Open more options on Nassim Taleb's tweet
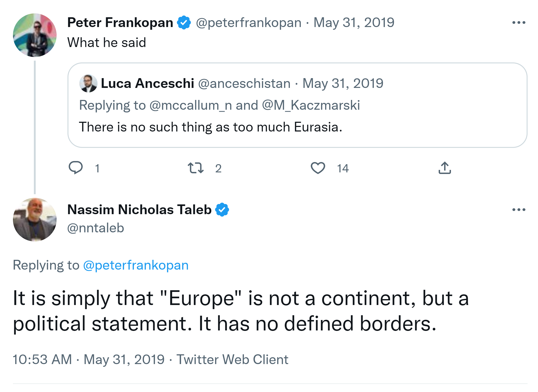Image resolution: width=538 pixels, height=392 pixels. 518,210
